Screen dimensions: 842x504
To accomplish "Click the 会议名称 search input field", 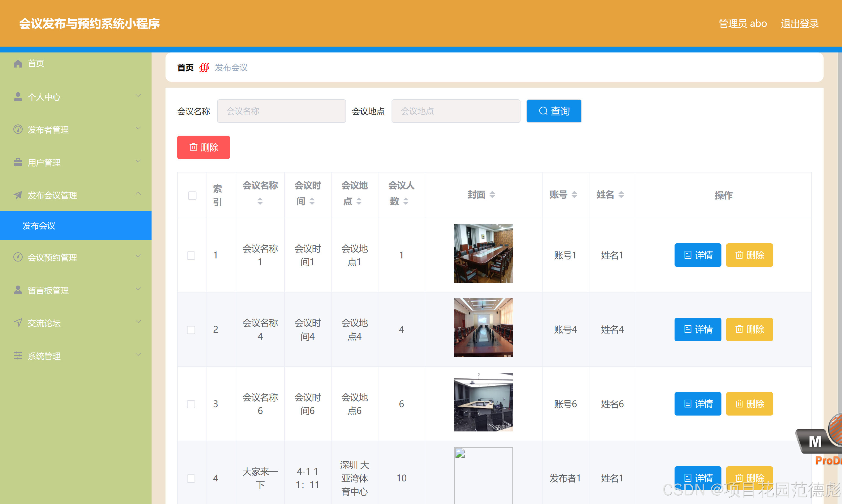I will click(x=281, y=111).
